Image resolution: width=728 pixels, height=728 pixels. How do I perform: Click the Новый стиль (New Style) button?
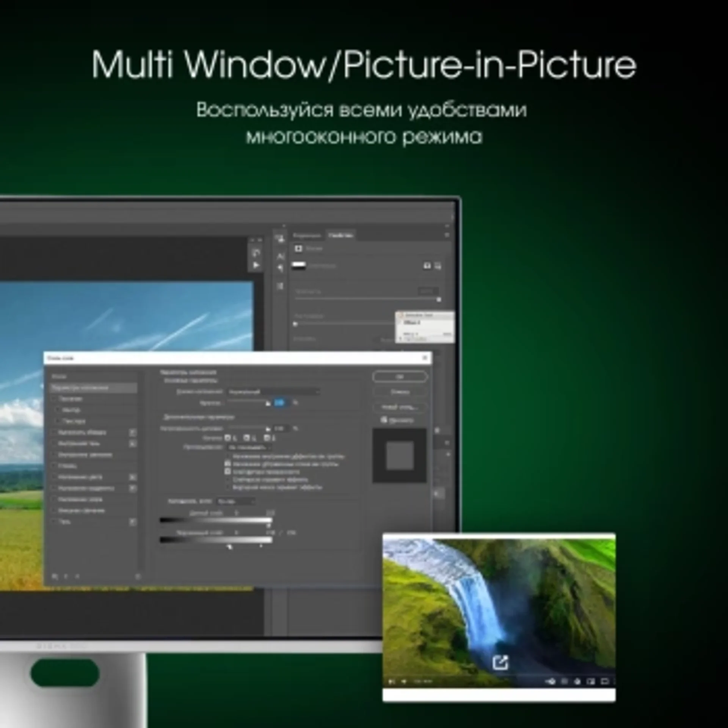(x=400, y=407)
